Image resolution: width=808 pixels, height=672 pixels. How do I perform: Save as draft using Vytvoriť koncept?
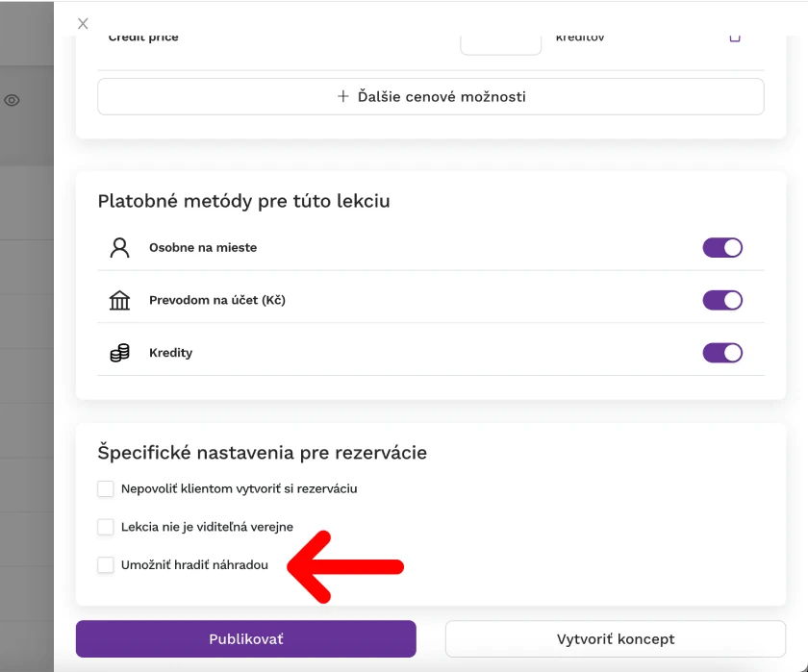click(x=616, y=639)
